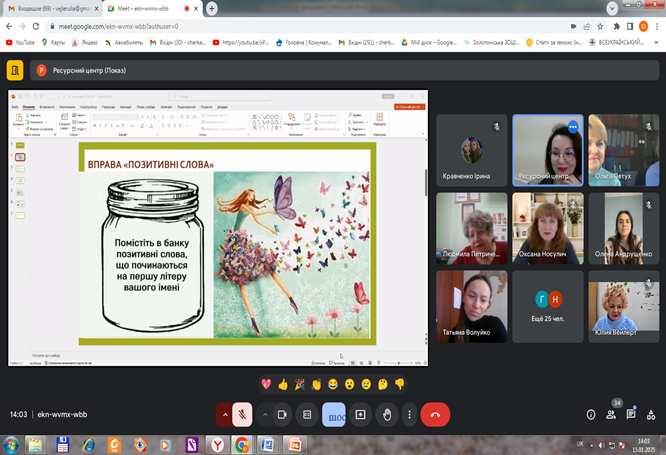Send the clapping hands reaction
The image size is (666, 455).
[x=316, y=384]
